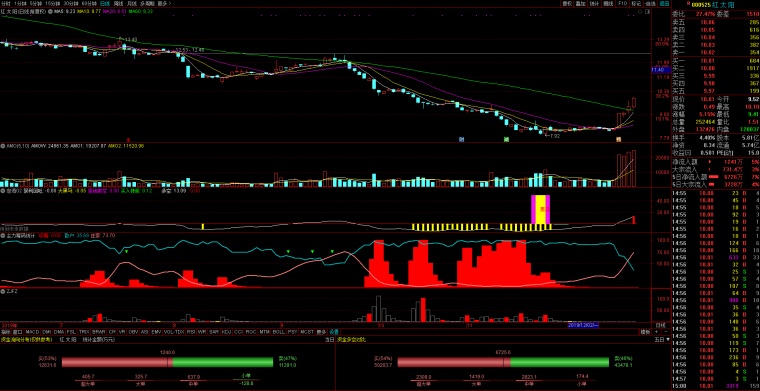The image size is (760, 391).
Task: Click the circle icon beside chart title MA5
Action: pyautogui.click(x=50, y=11)
